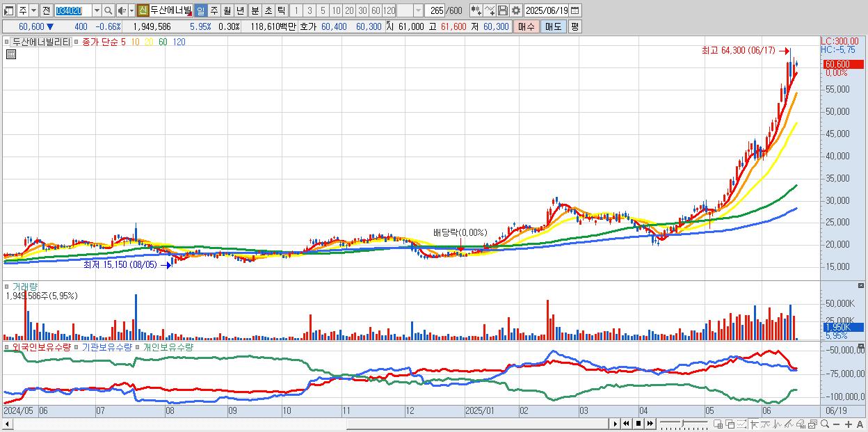Viewport: 868px width, 432px height.
Task: Click the 매수 buy button
Action: [527, 26]
